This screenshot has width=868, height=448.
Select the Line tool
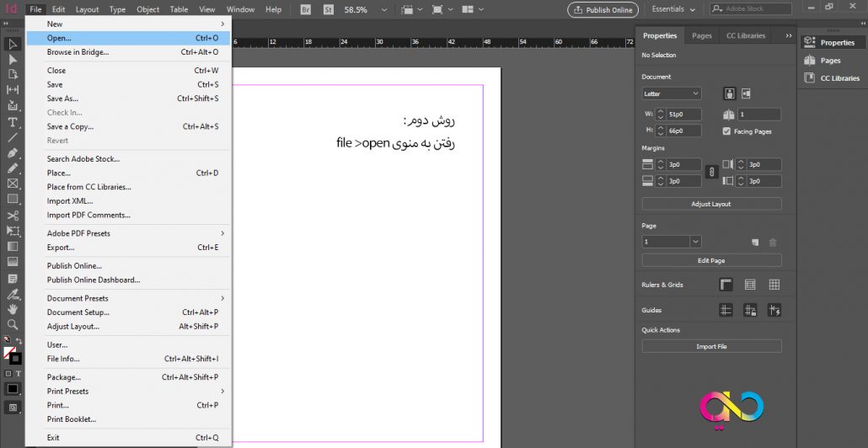[x=12, y=137]
